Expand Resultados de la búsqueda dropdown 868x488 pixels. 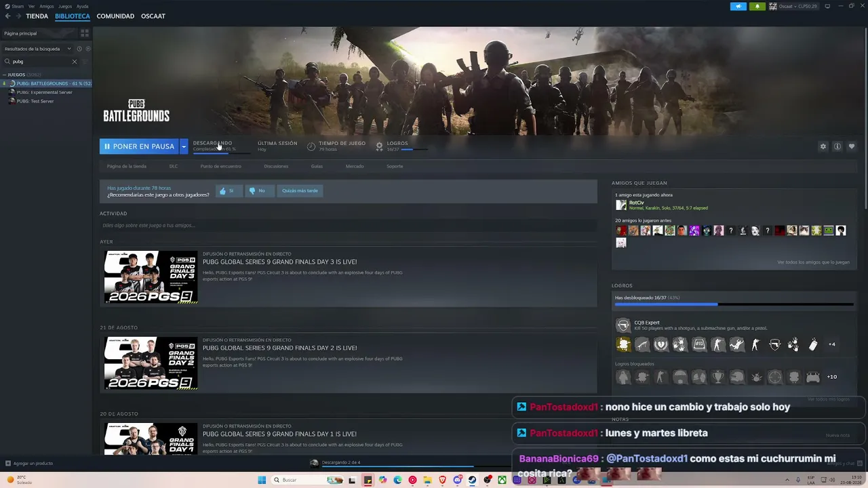pyautogui.click(x=37, y=49)
